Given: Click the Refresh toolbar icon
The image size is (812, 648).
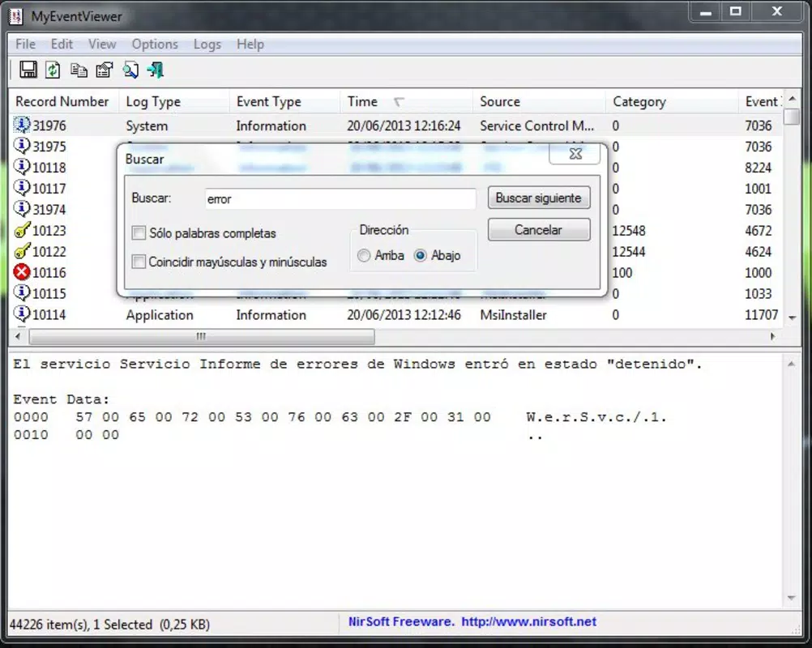Looking at the screenshot, I should point(53,70).
